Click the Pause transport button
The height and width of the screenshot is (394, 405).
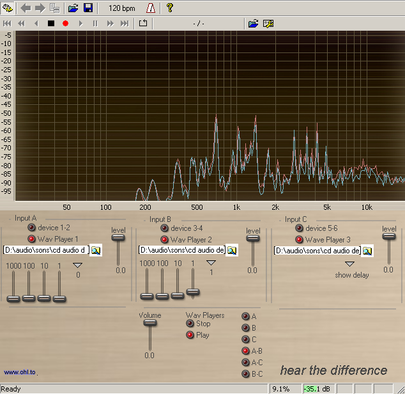click(95, 23)
